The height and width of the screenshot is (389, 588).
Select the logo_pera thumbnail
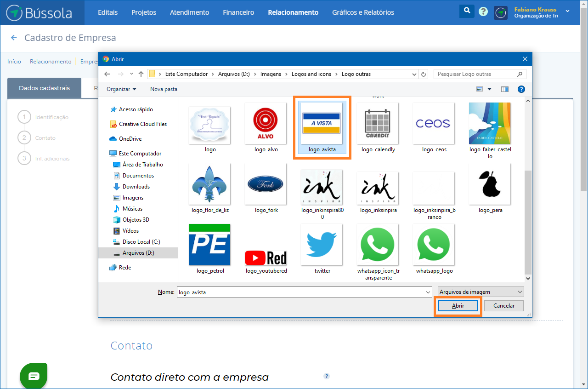click(490, 184)
